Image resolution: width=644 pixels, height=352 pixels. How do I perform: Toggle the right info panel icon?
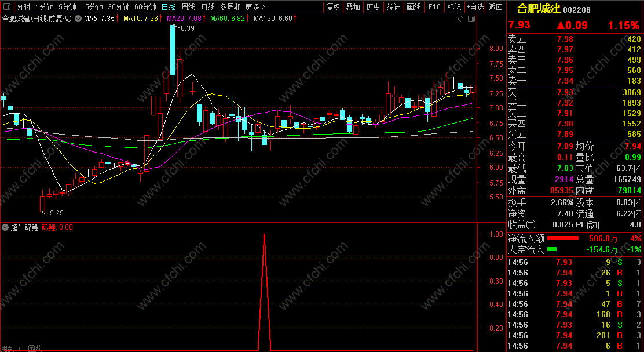[x=471, y=19]
